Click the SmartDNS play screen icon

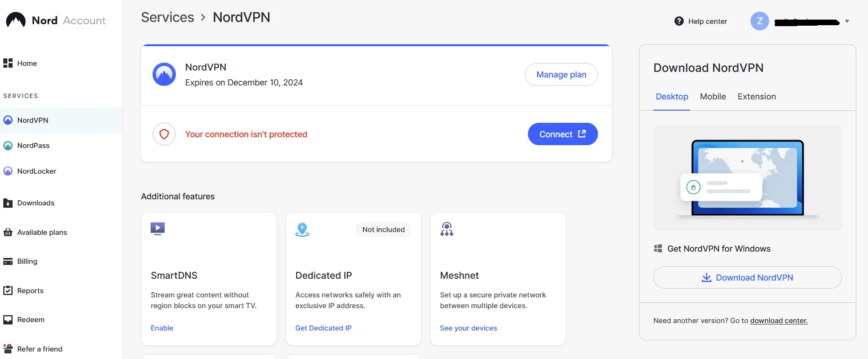tap(158, 229)
